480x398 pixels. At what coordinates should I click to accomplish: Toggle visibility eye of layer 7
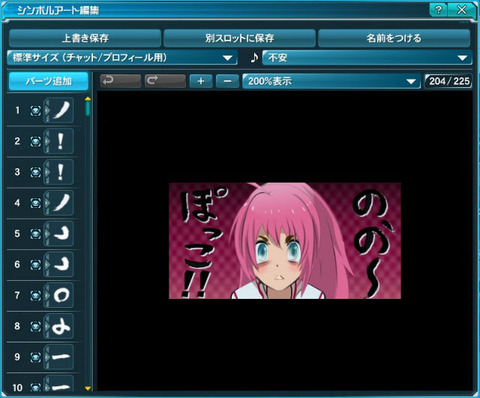click(x=36, y=295)
